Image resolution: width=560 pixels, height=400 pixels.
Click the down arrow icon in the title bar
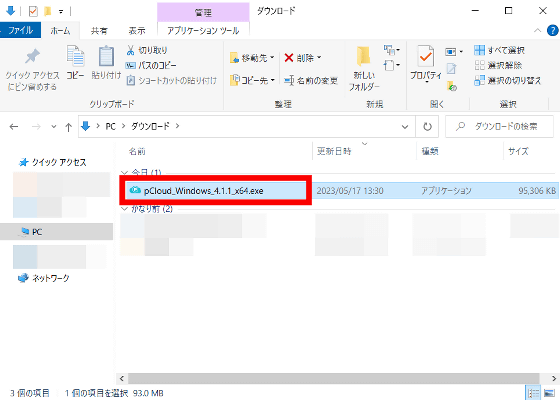click(11, 11)
